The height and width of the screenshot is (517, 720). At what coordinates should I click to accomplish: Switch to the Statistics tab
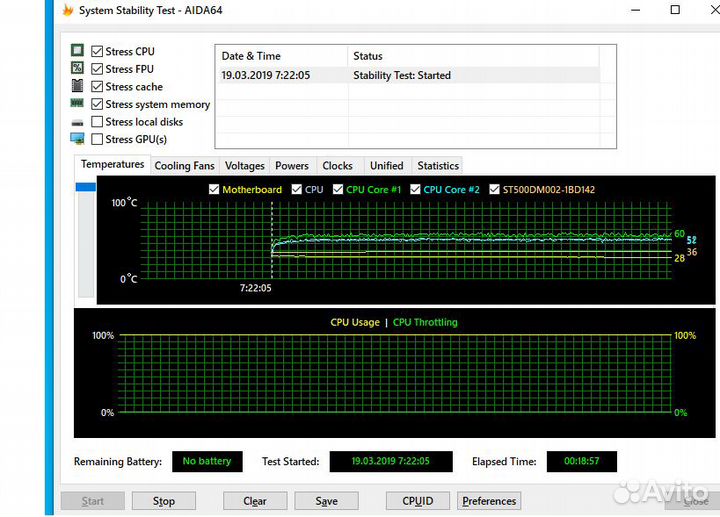438,166
